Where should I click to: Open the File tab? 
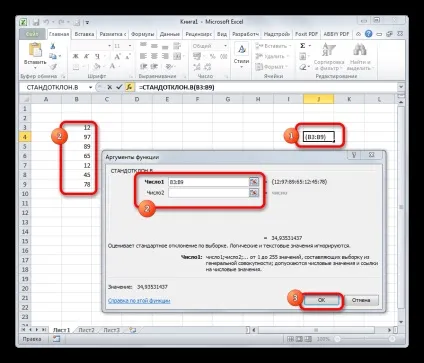tap(32, 34)
